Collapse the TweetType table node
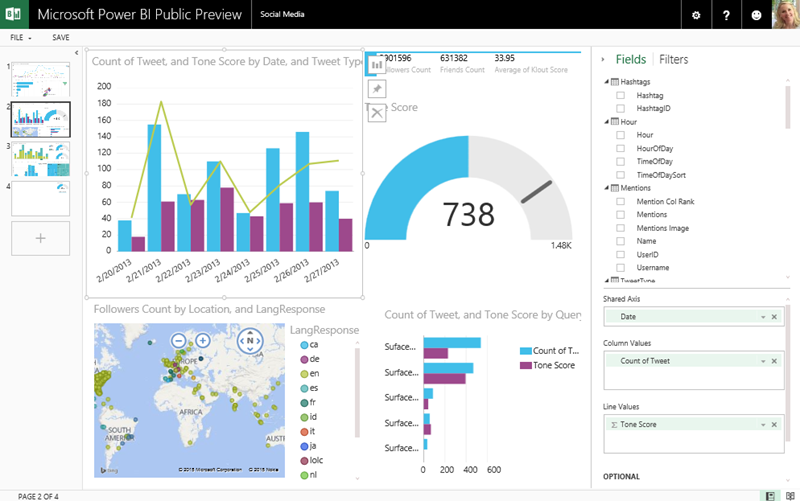The width and height of the screenshot is (800, 501). click(x=607, y=280)
